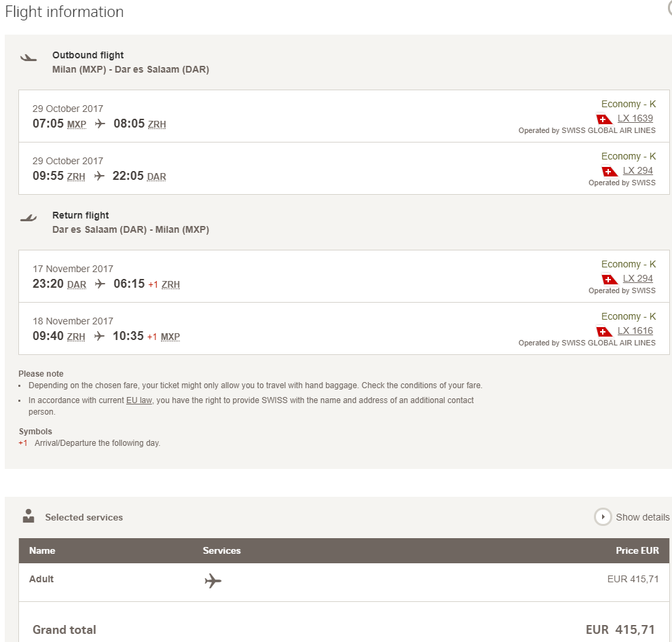Screen dimensions: 672x642
Task: Open flight number LX 1639 link
Action: [x=635, y=118]
